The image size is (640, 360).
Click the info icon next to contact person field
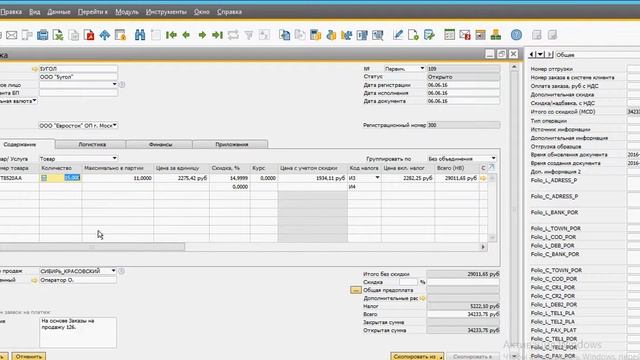(122, 84)
